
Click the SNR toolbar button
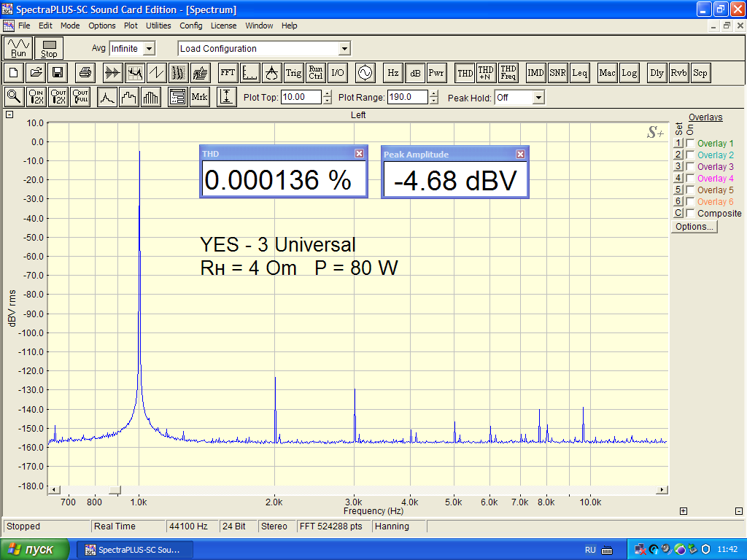pyautogui.click(x=558, y=73)
